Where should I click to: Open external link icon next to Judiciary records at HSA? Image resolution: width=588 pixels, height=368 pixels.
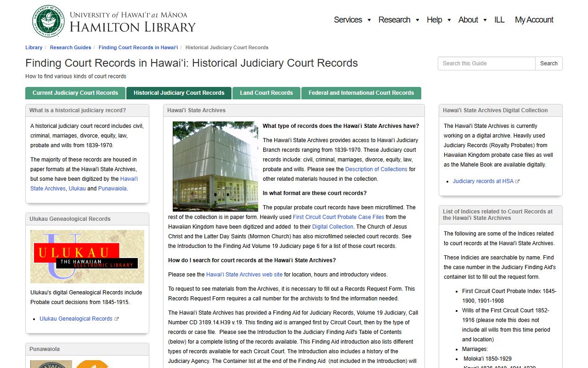(518, 181)
